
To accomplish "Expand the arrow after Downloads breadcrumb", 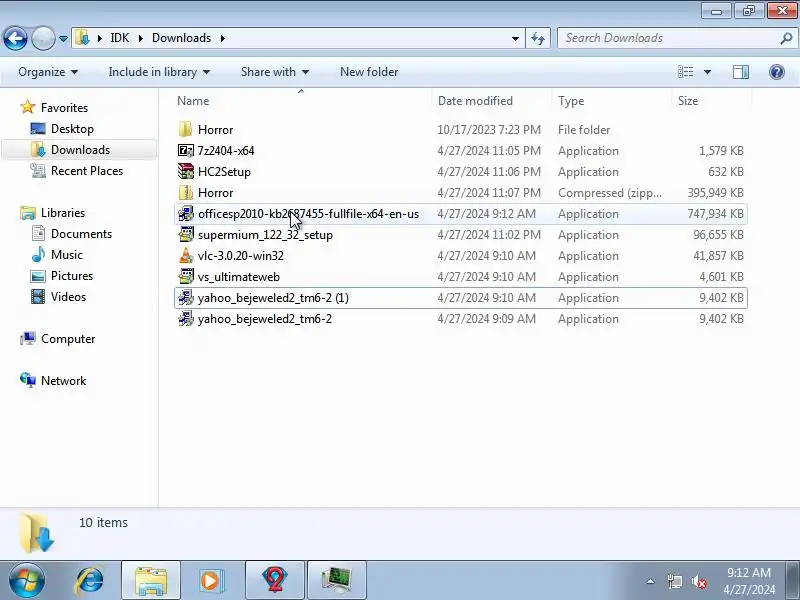I will [222, 38].
